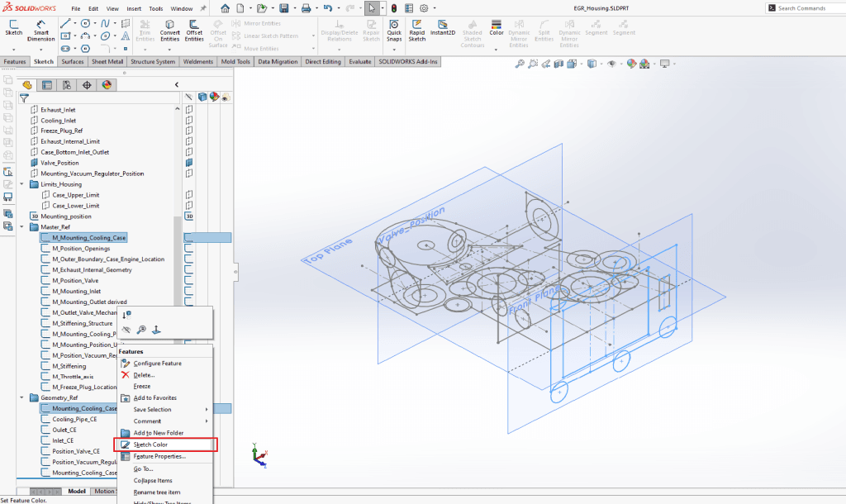This screenshot has width=846, height=504.
Task: Click the Offset Entities tool
Action: [x=194, y=30]
